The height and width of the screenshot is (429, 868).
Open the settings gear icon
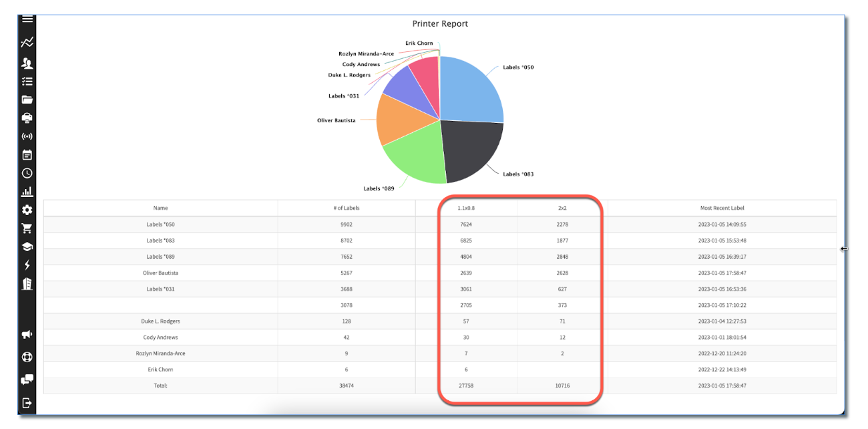tap(27, 210)
